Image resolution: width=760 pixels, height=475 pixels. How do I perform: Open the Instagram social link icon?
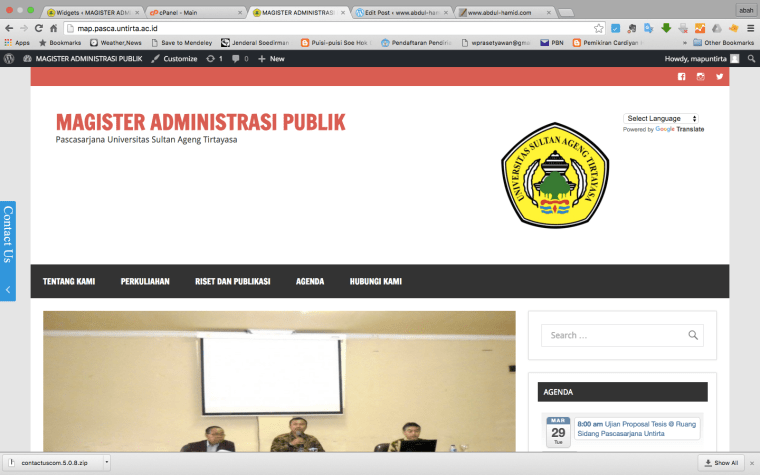pyautogui.click(x=700, y=77)
